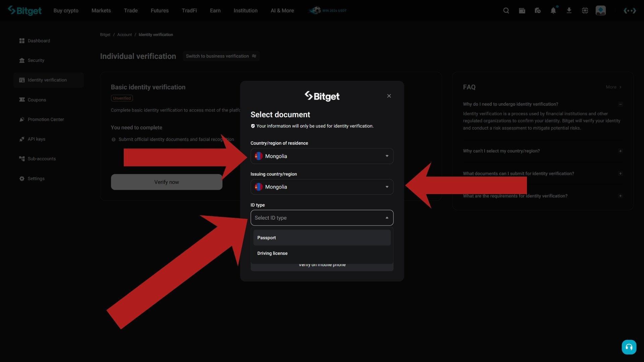Open the AI & More menu
The width and height of the screenshot is (644, 362).
[282, 11]
